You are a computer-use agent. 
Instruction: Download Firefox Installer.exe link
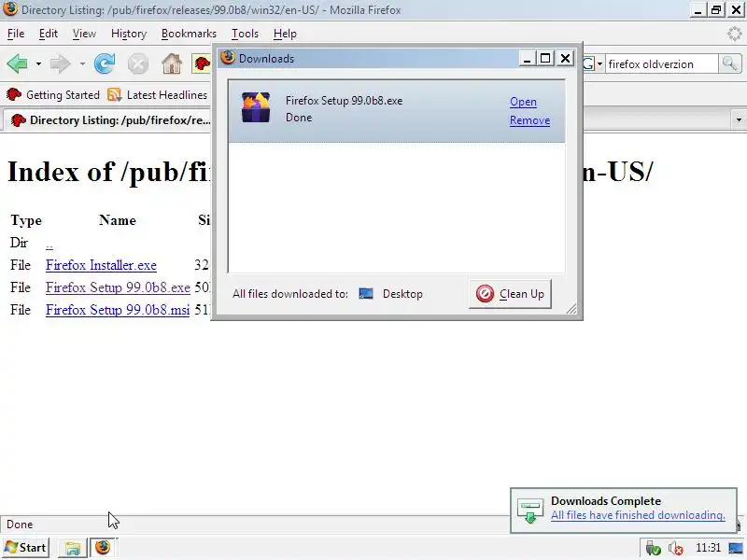101,265
